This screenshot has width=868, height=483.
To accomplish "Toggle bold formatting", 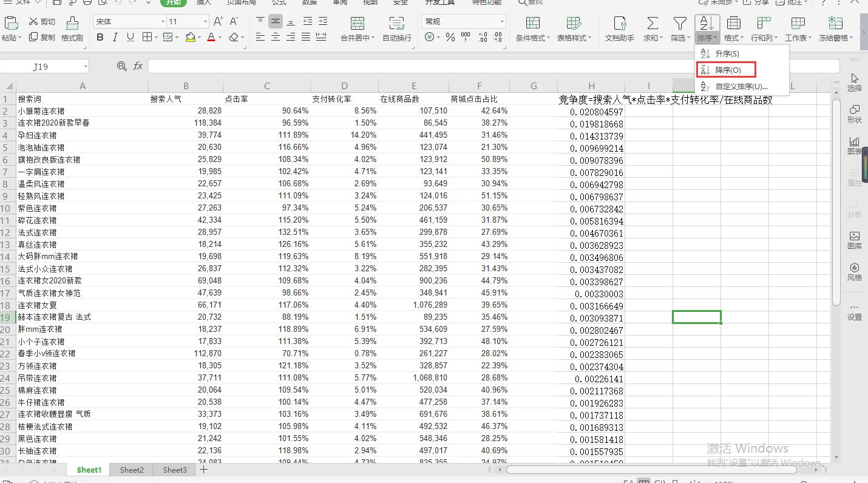I will coord(99,38).
